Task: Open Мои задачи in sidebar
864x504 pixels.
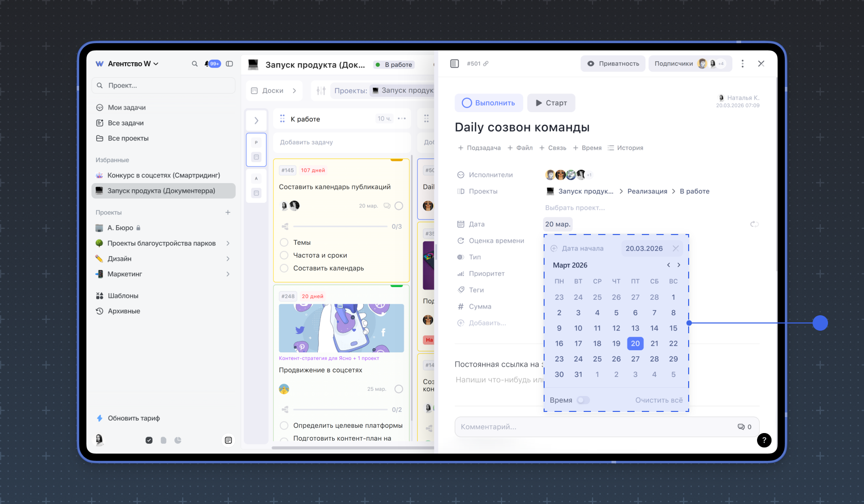Action: (127, 107)
